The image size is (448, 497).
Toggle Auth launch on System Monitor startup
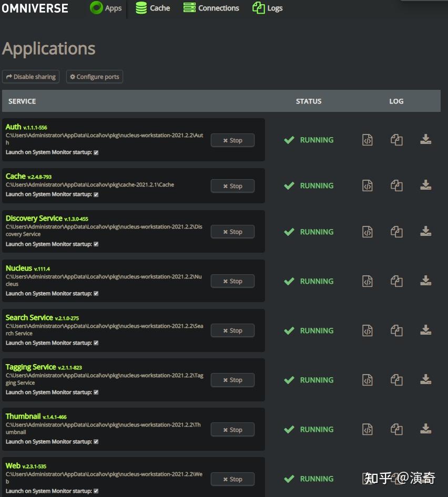pyautogui.click(x=96, y=152)
